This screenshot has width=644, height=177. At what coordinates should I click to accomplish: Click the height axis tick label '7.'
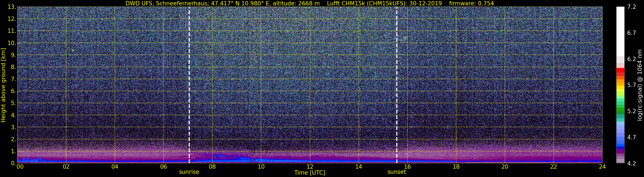click(13, 79)
